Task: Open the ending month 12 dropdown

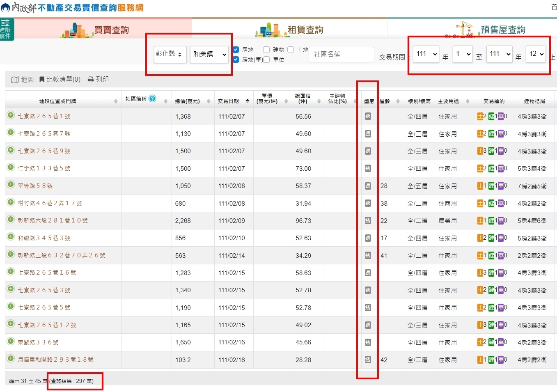Action: (536, 54)
